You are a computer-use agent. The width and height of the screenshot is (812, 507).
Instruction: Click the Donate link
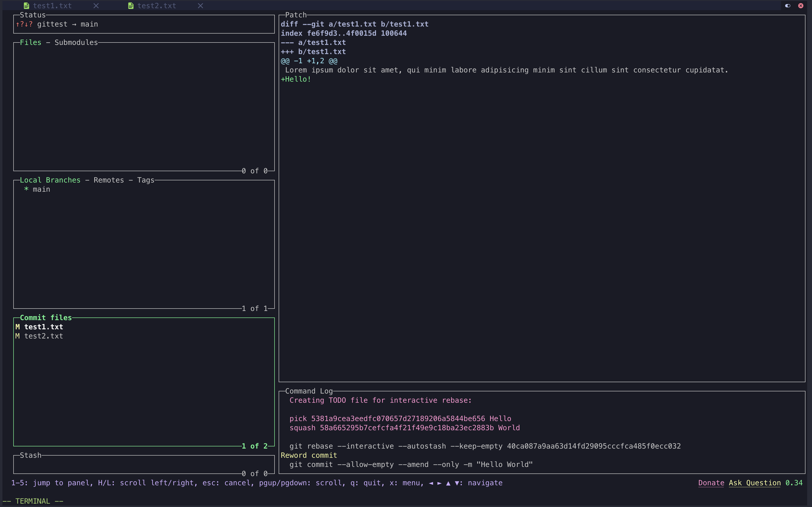coord(711,483)
